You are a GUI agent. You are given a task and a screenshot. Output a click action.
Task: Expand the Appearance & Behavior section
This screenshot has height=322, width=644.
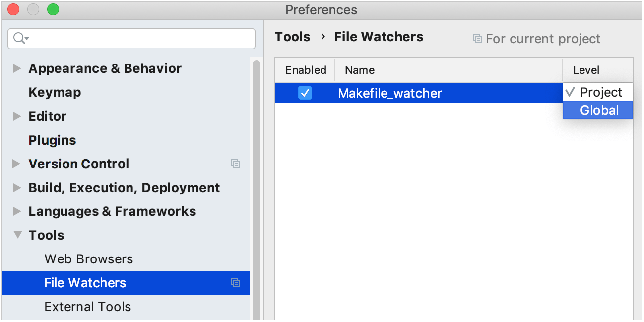(17, 68)
